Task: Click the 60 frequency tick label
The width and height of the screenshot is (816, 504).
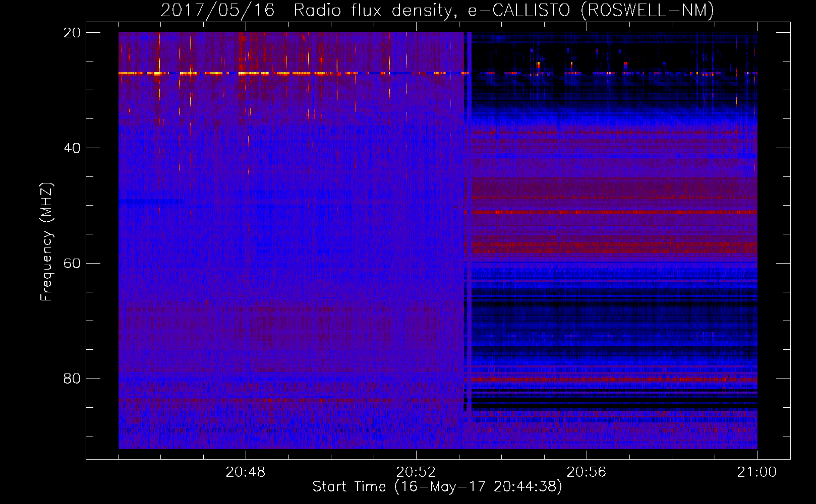Action: 72,264
